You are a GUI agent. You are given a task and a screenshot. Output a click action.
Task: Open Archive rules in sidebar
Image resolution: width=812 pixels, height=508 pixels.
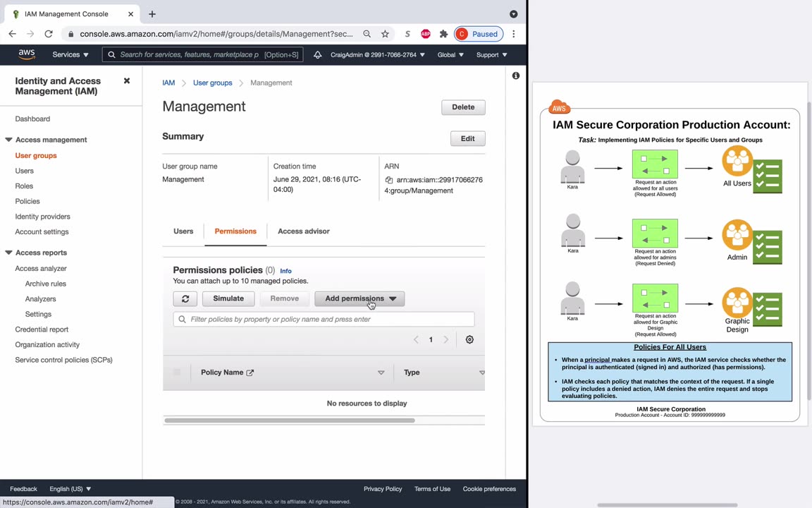pyautogui.click(x=46, y=284)
